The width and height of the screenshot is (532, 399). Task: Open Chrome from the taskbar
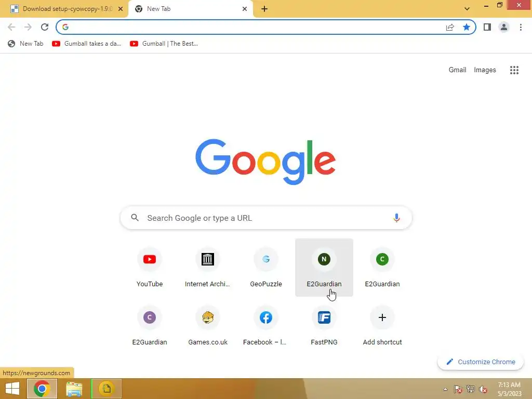pyautogui.click(x=42, y=389)
